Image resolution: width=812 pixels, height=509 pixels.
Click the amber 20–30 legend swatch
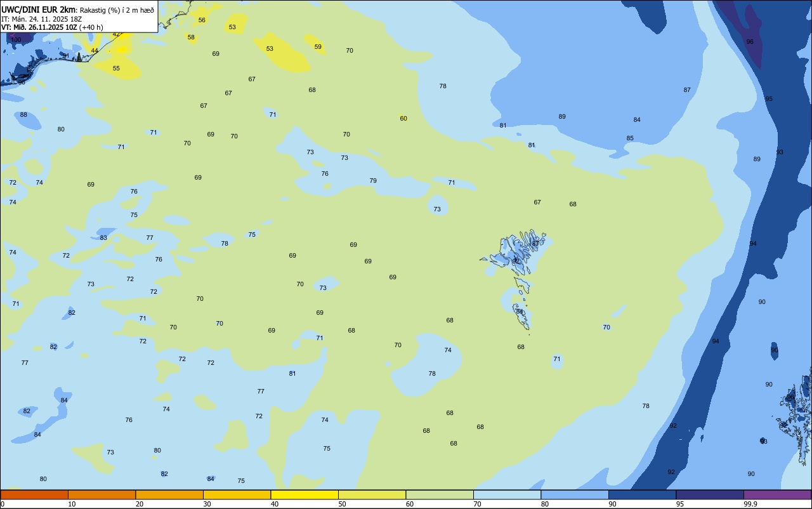click(169, 494)
